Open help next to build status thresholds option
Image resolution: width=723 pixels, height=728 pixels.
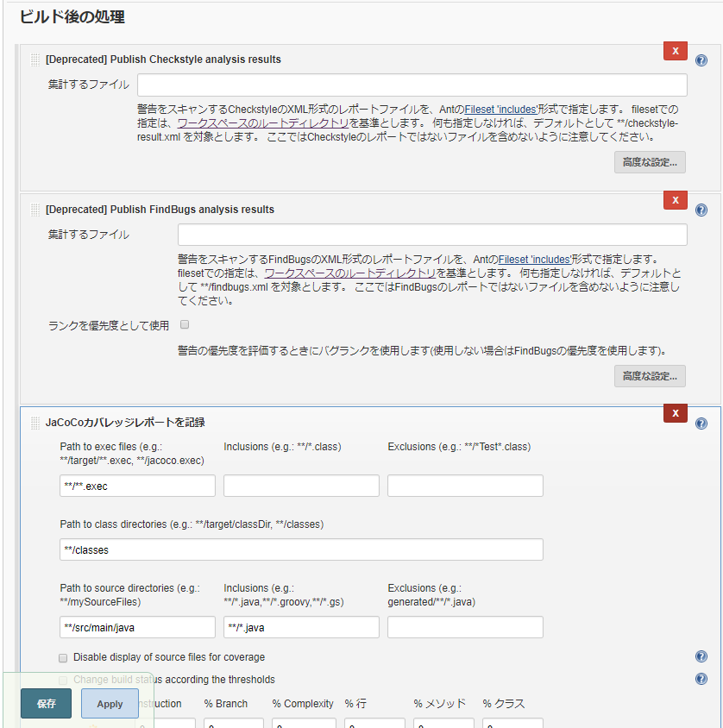[701, 679]
